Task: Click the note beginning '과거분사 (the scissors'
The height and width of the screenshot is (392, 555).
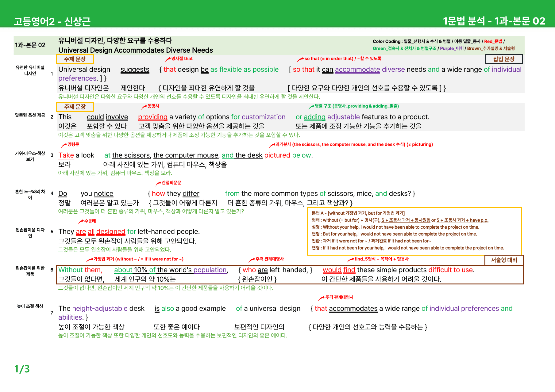Action: pos(354,144)
